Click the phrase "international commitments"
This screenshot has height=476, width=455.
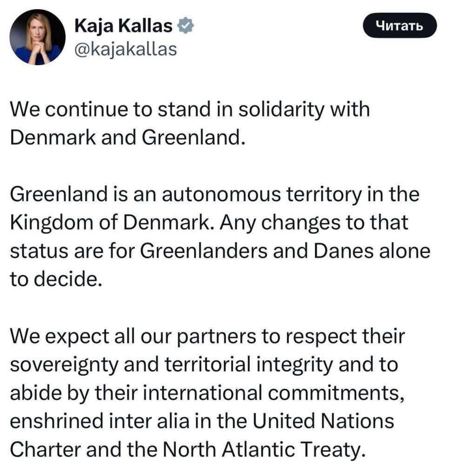[x=268, y=393]
